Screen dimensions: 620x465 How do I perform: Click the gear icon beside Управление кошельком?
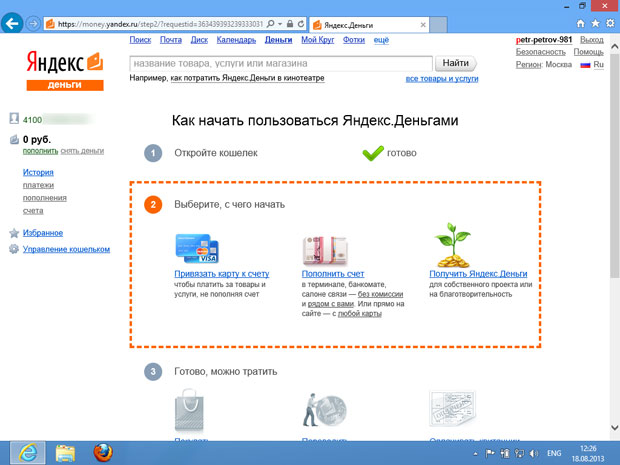(14, 249)
